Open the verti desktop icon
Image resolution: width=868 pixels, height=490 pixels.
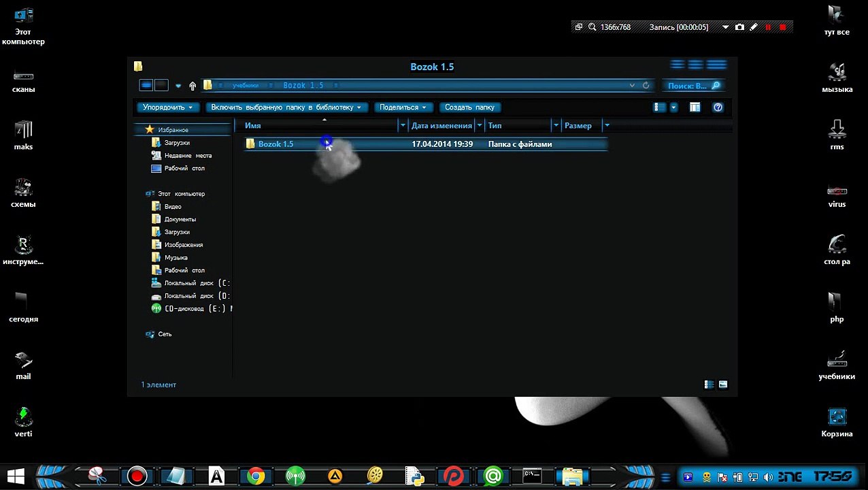click(x=23, y=421)
